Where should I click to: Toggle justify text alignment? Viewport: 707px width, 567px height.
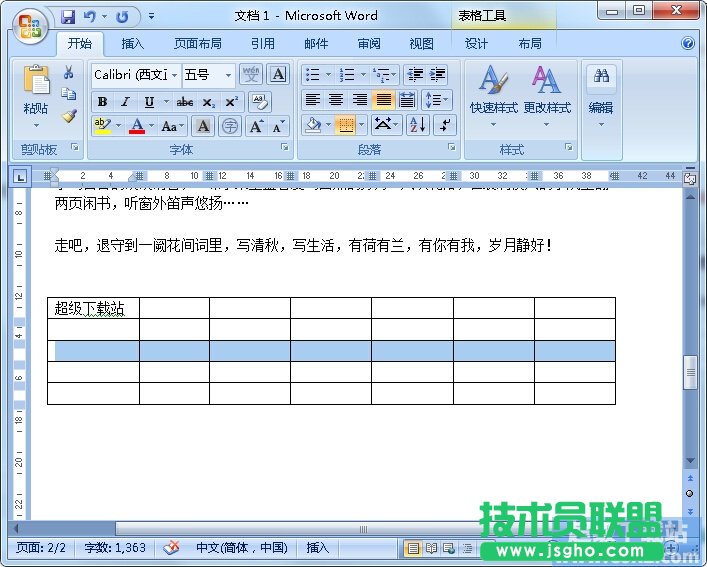point(383,100)
